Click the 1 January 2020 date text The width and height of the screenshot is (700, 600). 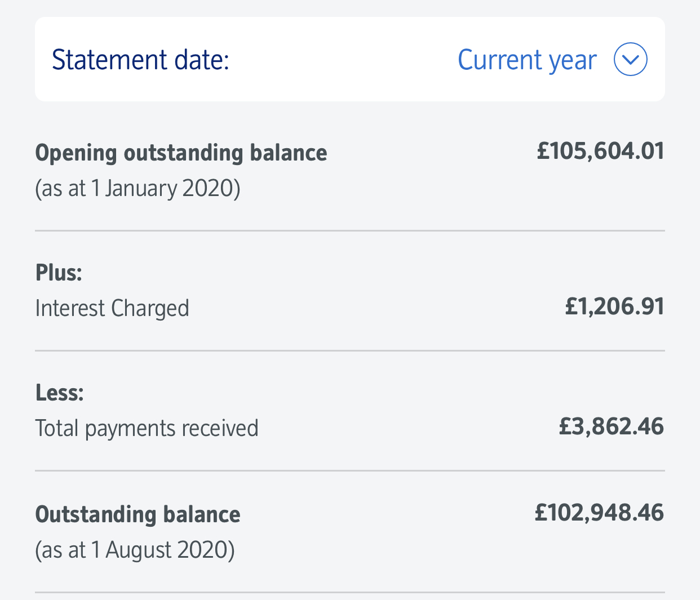(138, 188)
